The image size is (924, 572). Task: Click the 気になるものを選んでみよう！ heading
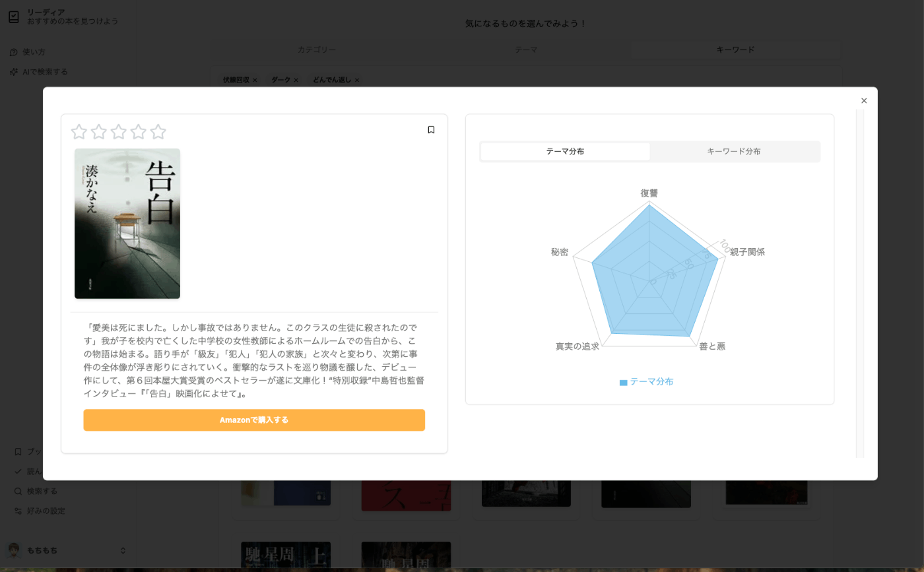tap(526, 24)
